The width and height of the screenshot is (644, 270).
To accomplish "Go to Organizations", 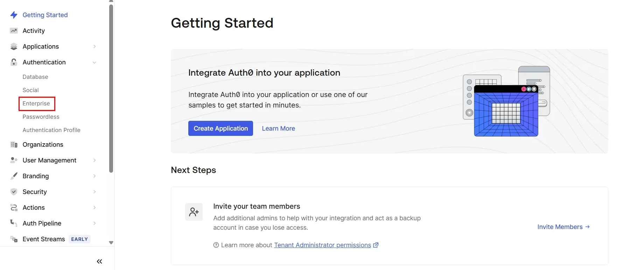I will (43, 145).
